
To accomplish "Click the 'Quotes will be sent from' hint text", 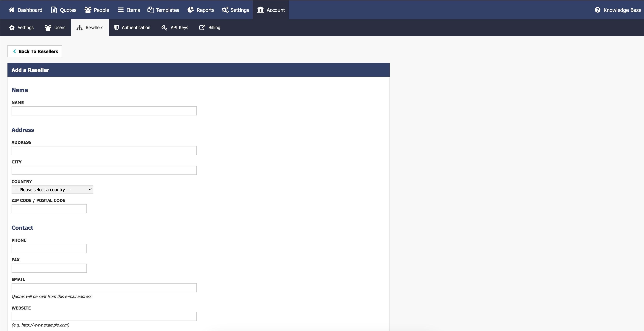I will 52,296.
